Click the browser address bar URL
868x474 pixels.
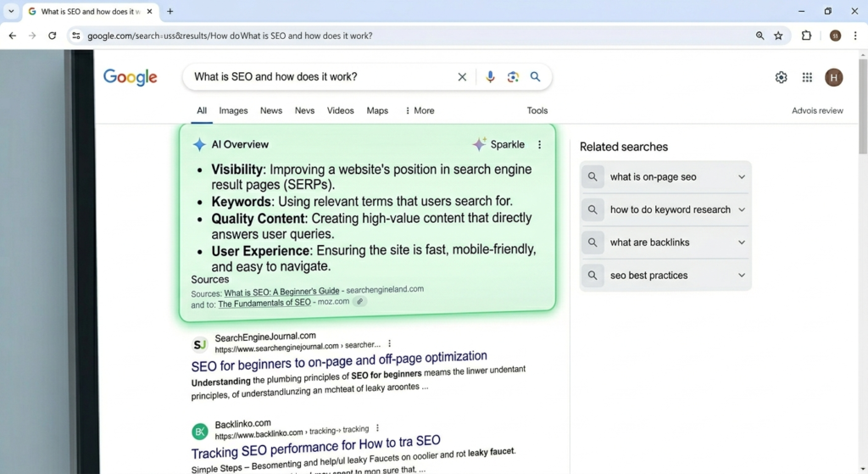(230, 36)
